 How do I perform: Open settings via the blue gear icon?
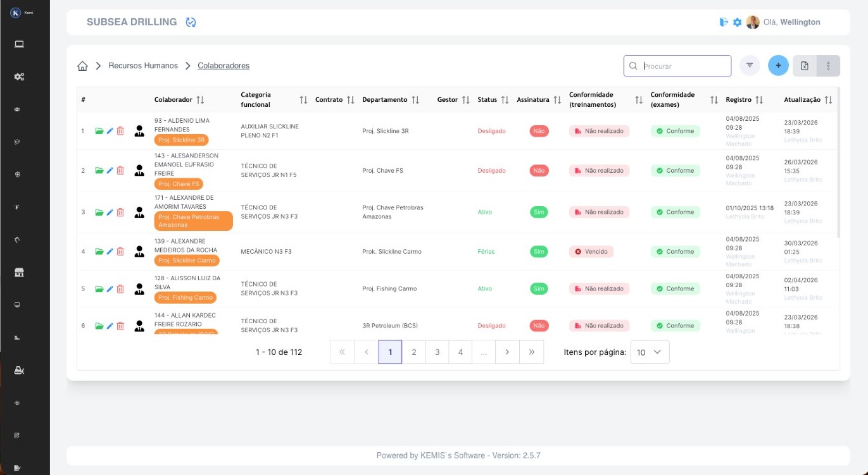[x=736, y=22]
